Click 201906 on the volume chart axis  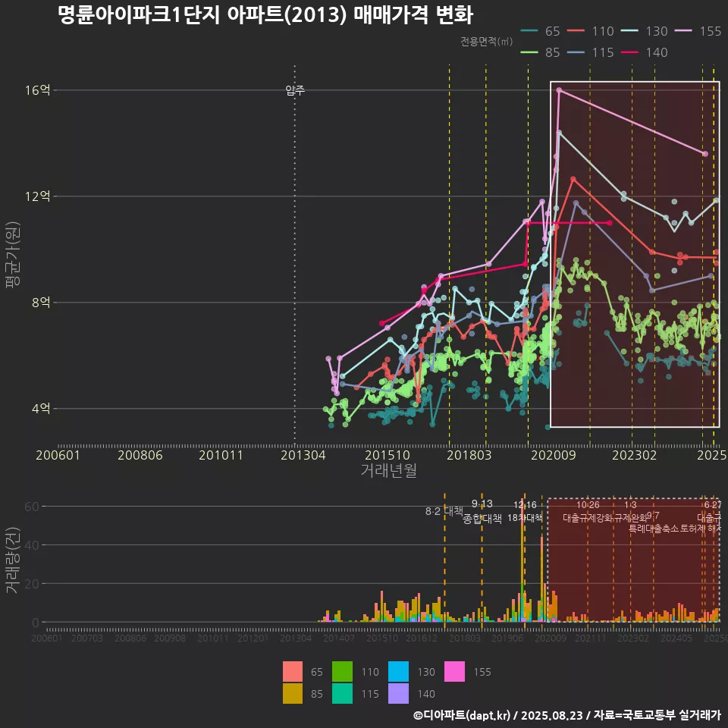point(507,639)
